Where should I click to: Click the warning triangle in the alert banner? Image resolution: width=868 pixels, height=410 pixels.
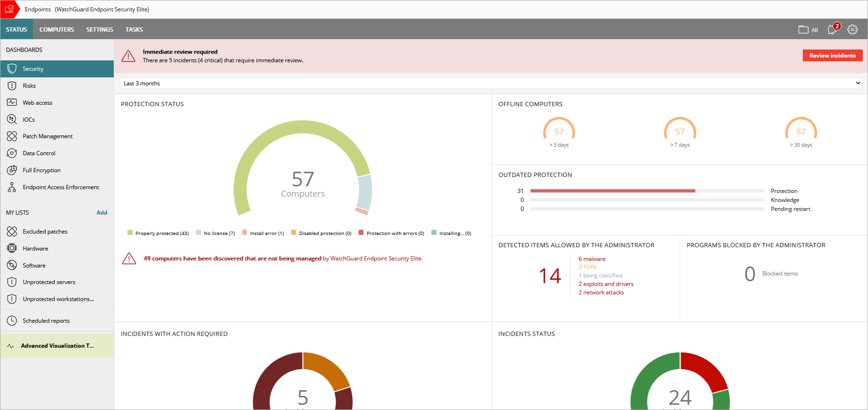click(128, 56)
